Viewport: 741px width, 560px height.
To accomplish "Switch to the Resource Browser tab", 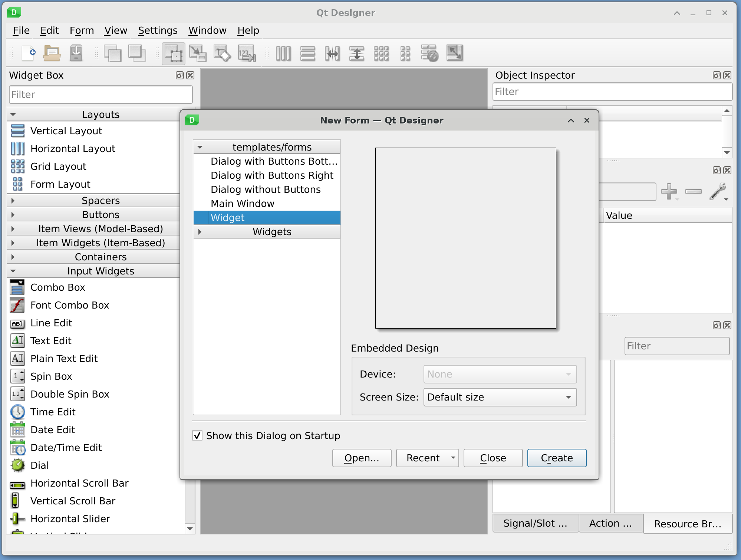I will (687, 524).
